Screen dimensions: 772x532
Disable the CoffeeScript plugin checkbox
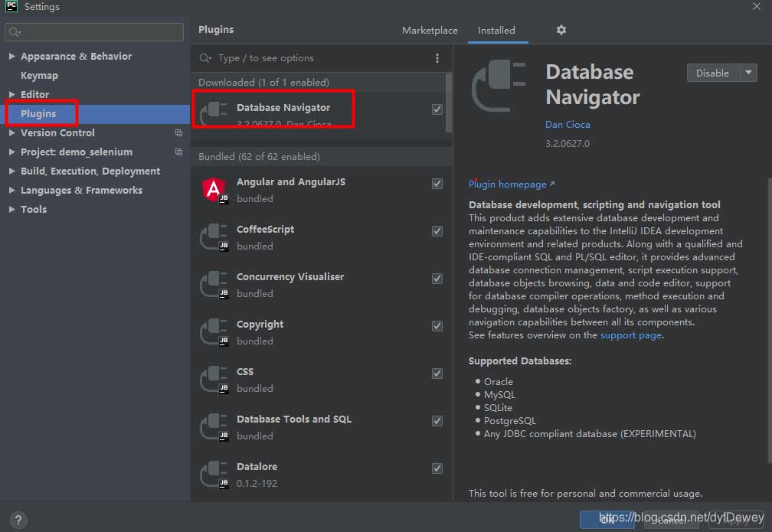click(x=437, y=231)
